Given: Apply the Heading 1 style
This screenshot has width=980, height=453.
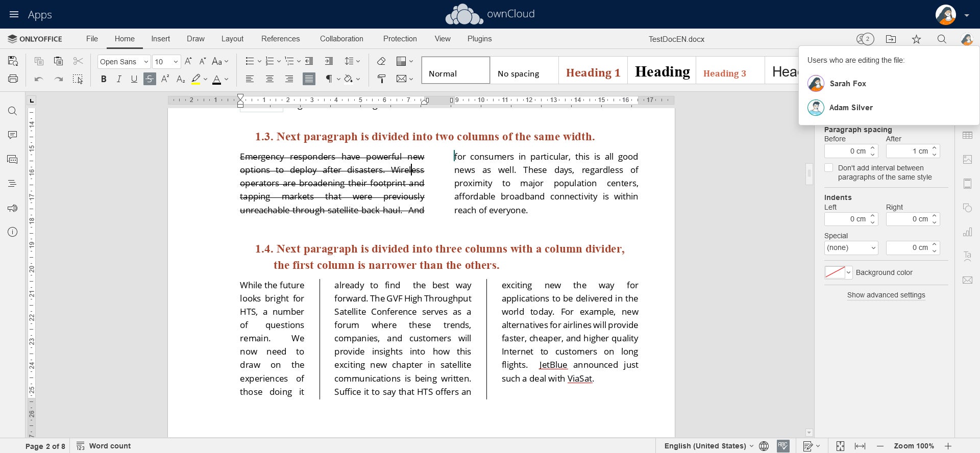Looking at the screenshot, I should [593, 72].
